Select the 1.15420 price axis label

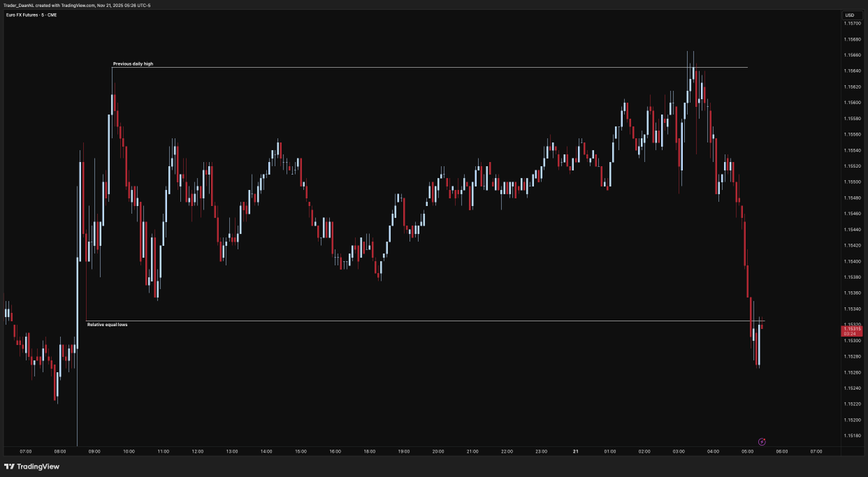(x=852, y=246)
